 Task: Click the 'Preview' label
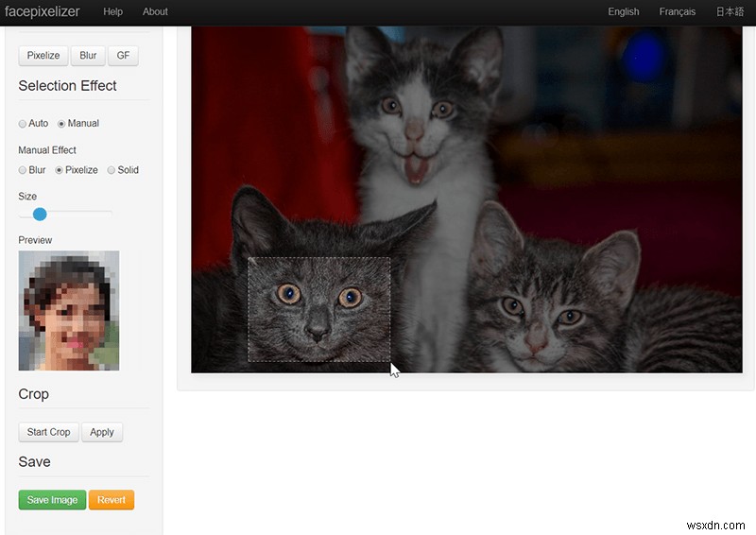click(35, 240)
